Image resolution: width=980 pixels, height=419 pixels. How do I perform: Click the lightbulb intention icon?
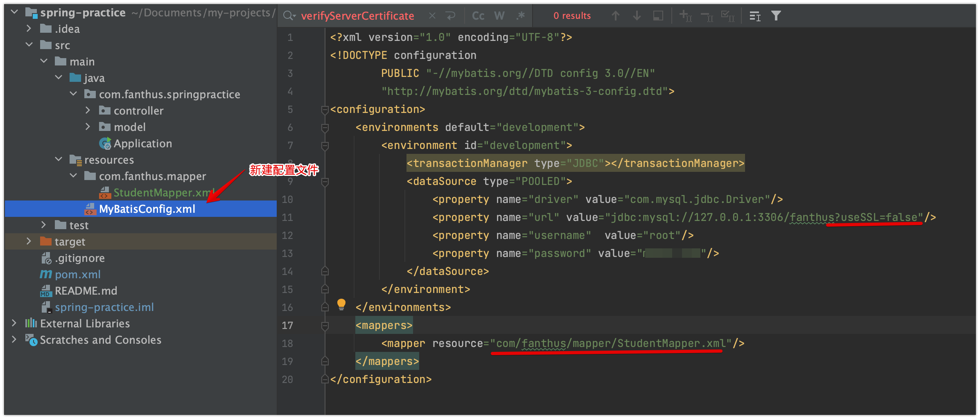click(341, 304)
